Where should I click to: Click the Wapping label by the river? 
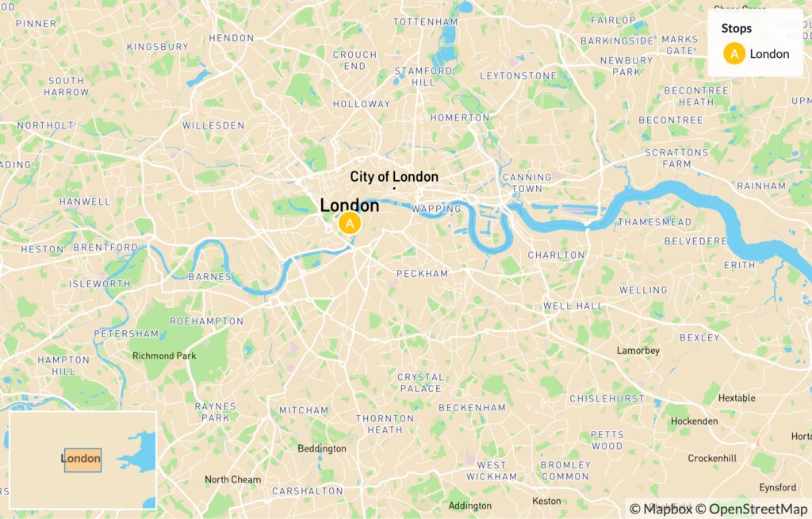click(436, 209)
